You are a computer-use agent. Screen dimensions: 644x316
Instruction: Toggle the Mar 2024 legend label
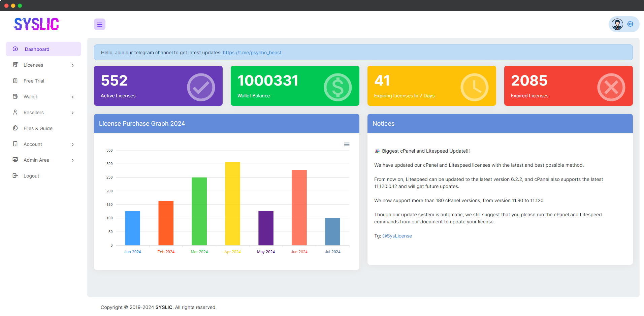click(x=199, y=252)
